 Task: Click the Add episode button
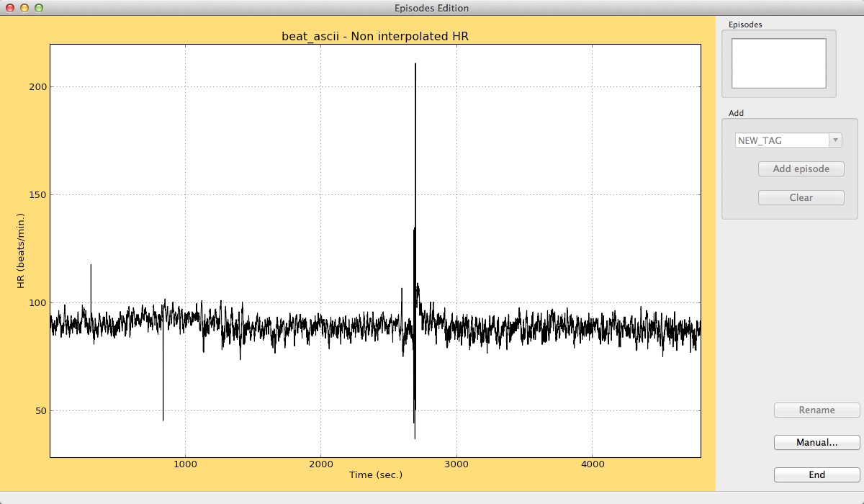[801, 169]
